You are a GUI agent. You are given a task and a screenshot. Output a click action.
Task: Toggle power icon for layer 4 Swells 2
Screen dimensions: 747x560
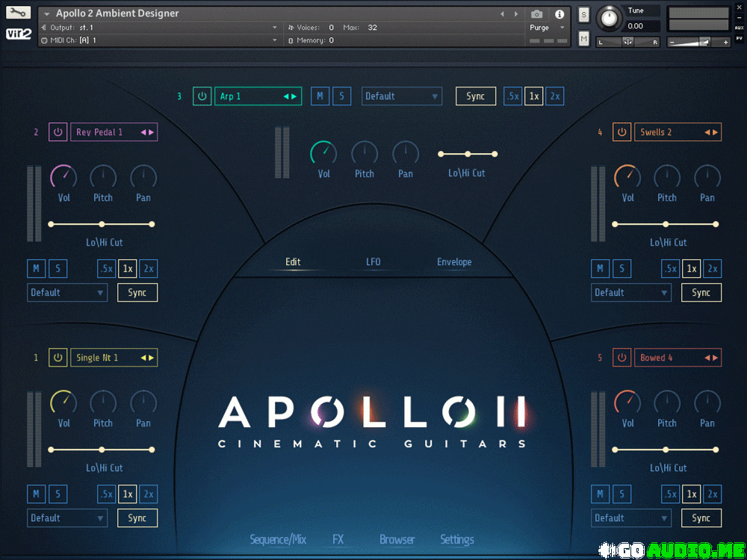tap(622, 132)
